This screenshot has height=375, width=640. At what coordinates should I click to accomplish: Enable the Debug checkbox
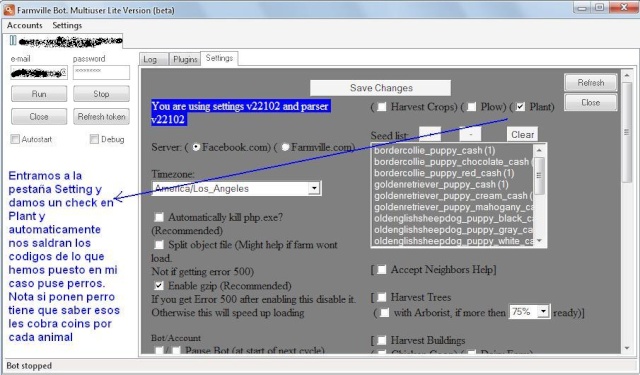pyautogui.click(x=94, y=139)
